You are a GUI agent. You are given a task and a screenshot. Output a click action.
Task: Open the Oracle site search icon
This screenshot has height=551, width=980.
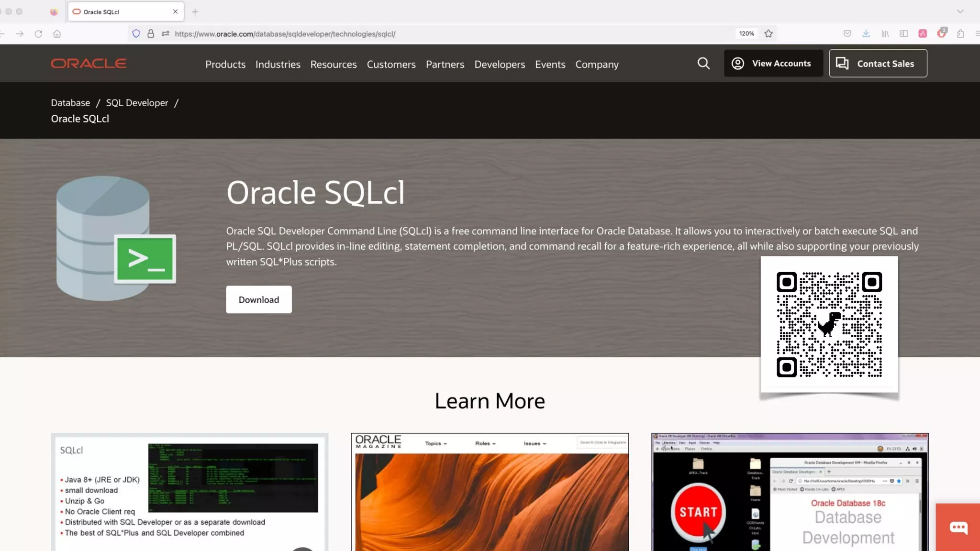tap(703, 64)
